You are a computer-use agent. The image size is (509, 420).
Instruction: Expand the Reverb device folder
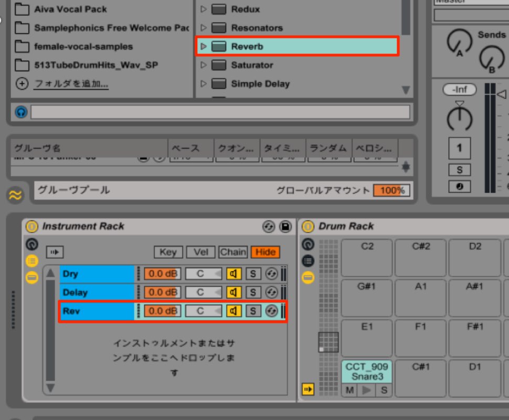204,46
